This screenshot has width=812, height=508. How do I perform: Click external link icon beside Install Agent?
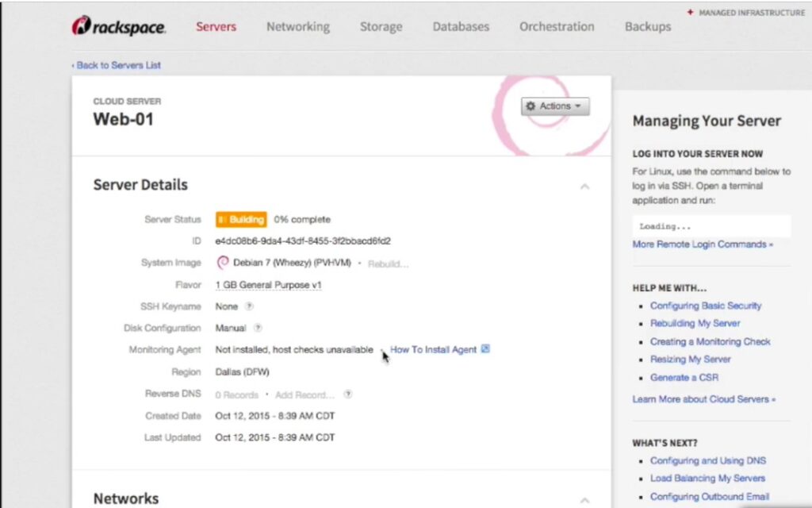tap(485, 349)
